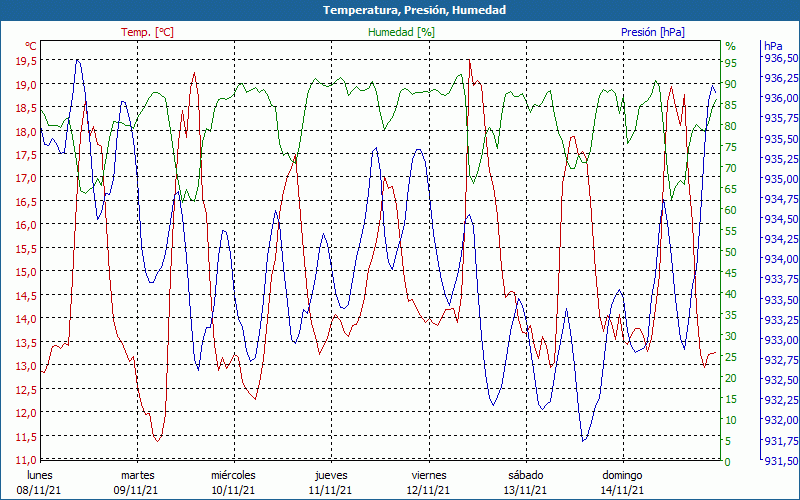
Task: Click the 09/11/21 date label
Action: coord(136,491)
